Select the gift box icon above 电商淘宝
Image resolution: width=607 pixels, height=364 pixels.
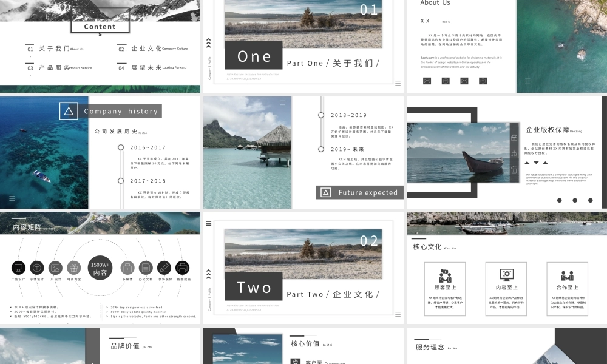73,268
